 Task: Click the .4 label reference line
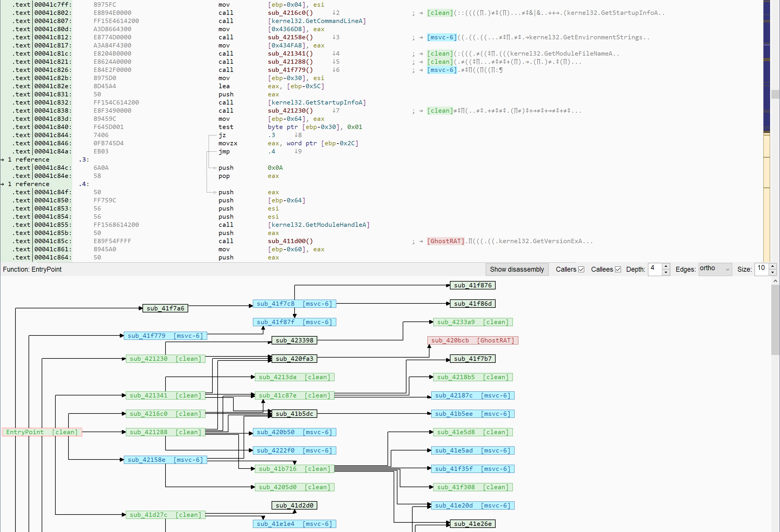tap(84, 184)
